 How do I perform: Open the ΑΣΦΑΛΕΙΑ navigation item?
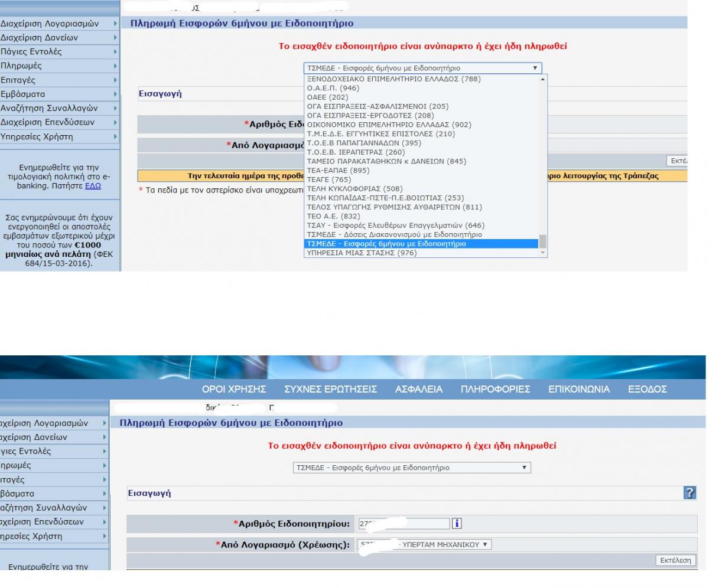419,389
